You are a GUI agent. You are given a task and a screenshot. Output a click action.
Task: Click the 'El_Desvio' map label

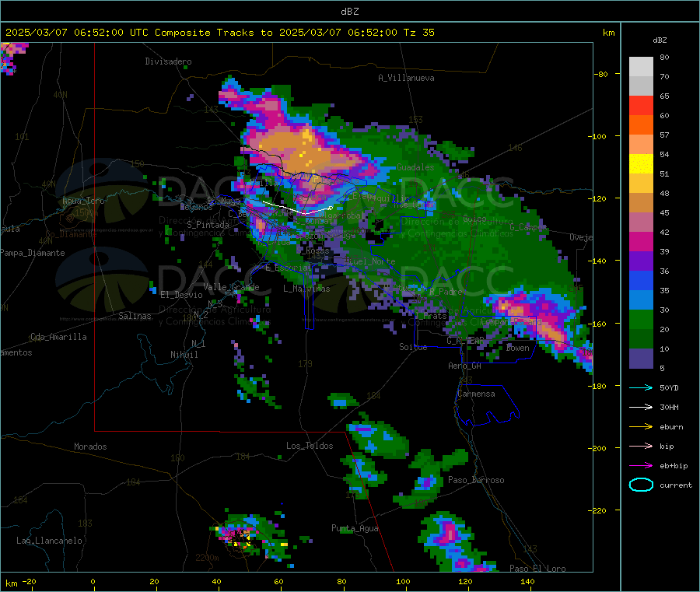point(181,295)
